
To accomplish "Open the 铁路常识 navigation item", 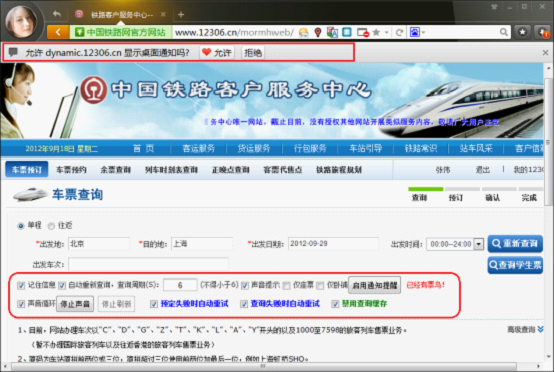I will 421,148.
